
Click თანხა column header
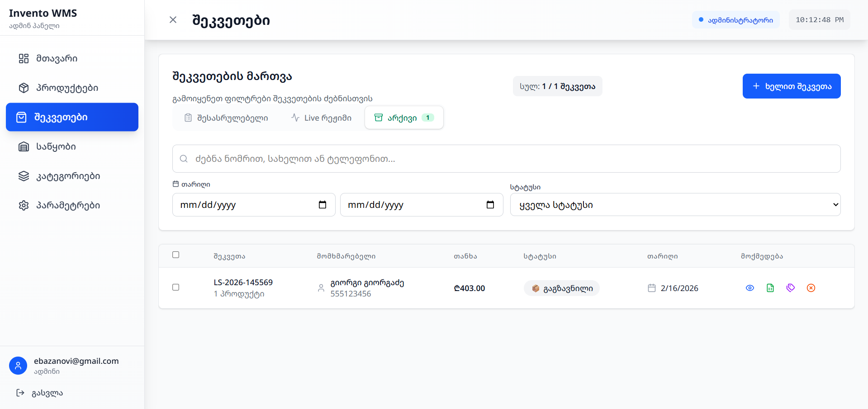tap(465, 256)
